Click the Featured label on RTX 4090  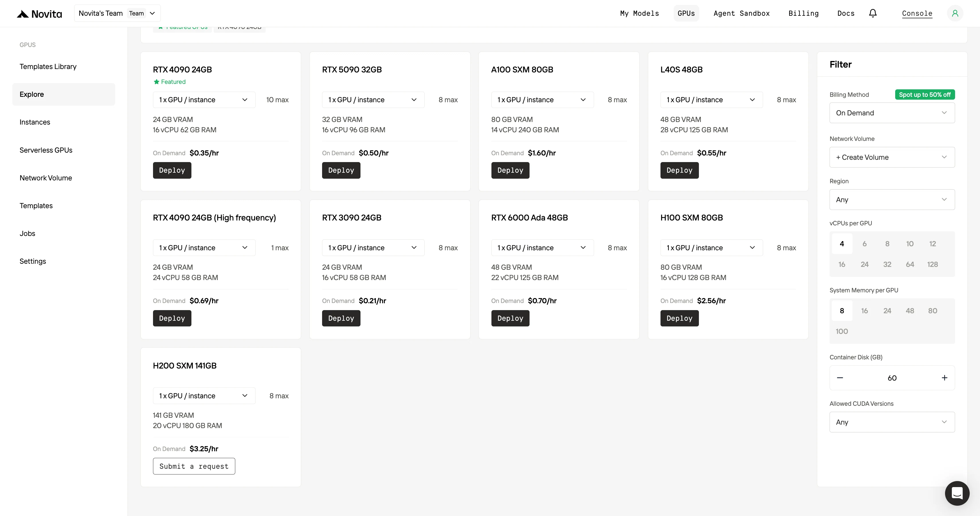point(170,82)
